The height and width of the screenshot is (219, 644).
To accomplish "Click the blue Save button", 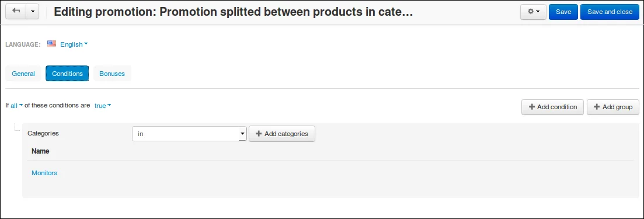I will [563, 12].
